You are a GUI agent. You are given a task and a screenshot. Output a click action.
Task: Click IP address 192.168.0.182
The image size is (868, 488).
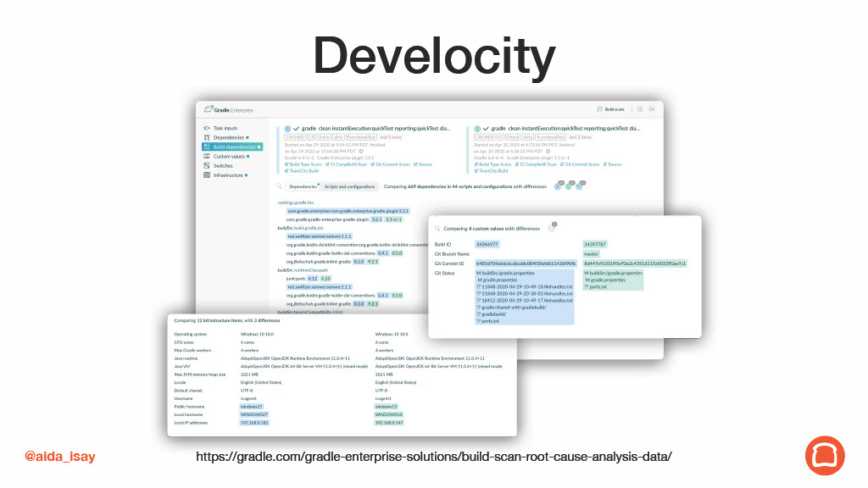coord(254,423)
